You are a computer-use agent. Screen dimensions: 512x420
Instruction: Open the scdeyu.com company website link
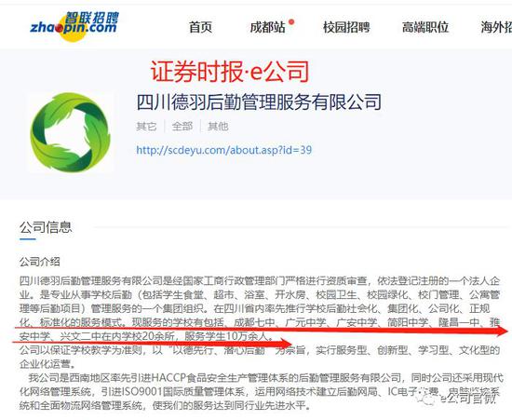[224, 150]
